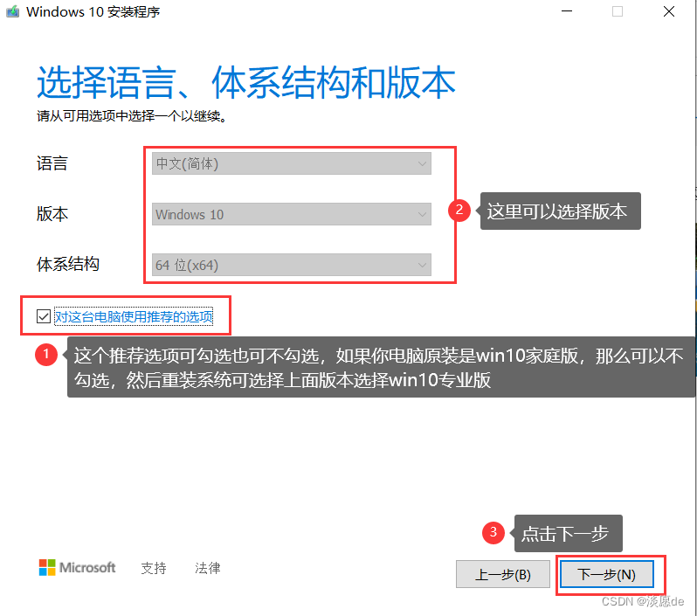Click the Microsoft logo
Image resolution: width=697 pixels, height=616 pixels.
click(78, 568)
